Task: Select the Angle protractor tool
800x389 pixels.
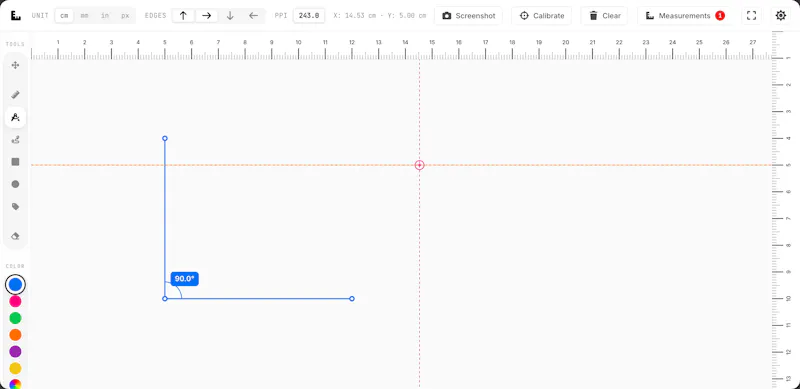Action: (15, 117)
